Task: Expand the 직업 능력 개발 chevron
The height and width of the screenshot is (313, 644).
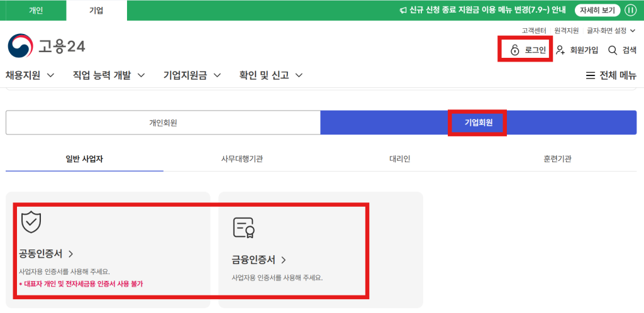Action: [141, 75]
